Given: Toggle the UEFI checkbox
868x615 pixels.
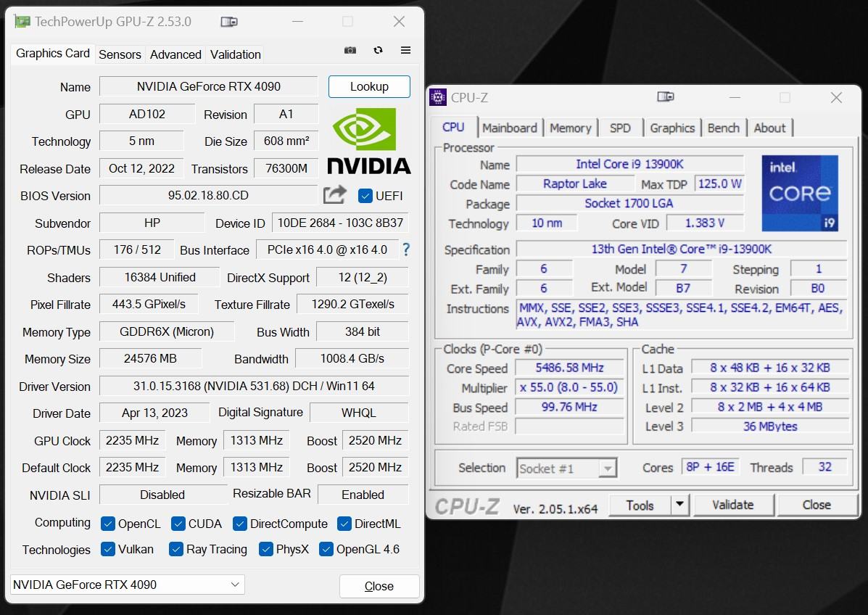Looking at the screenshot, I should (365, 196).
